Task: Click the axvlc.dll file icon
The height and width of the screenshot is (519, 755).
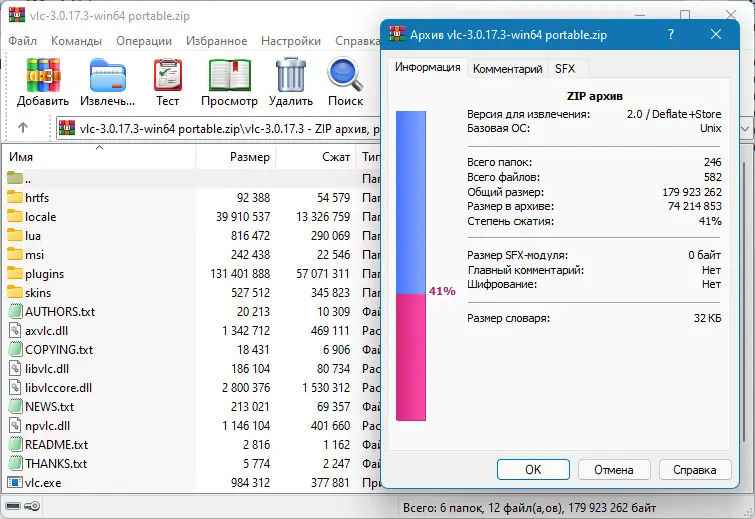Action: (15, 330)
